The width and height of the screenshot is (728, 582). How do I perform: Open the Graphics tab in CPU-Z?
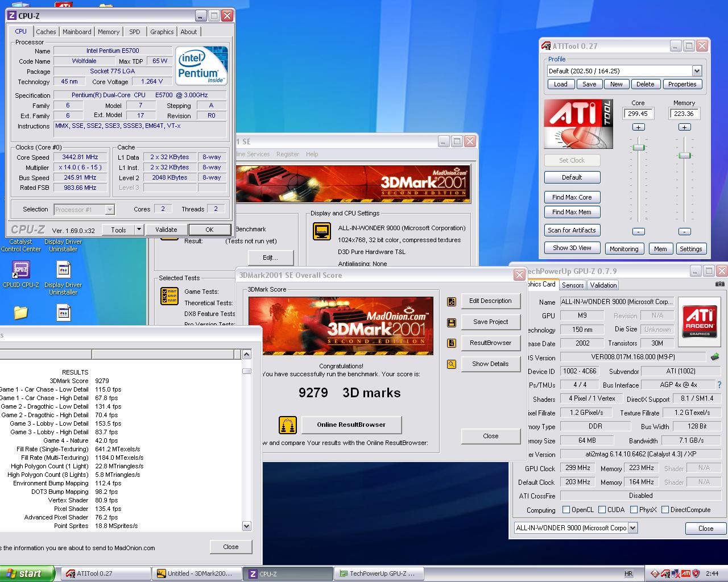tap(162, 32)
